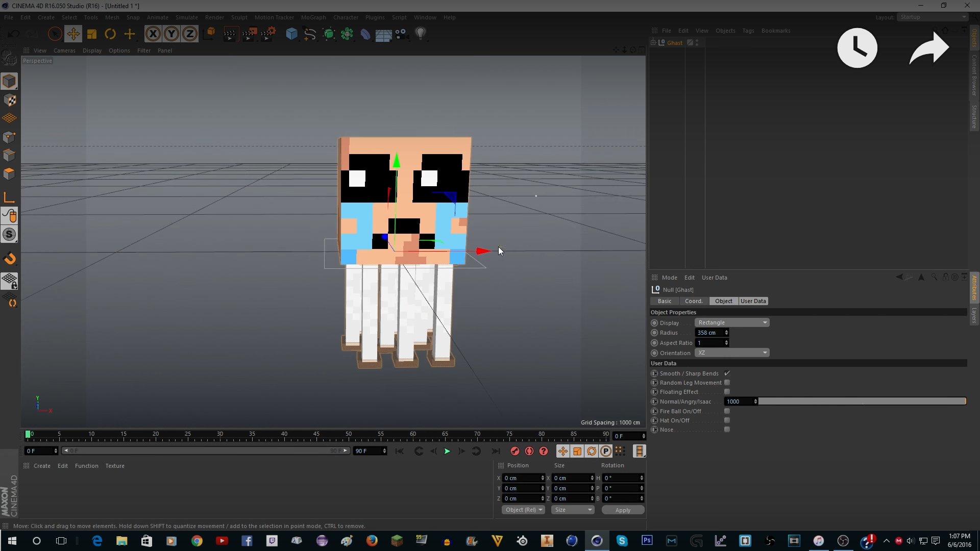Open the material manager Texture menu
This screenshot has width=980, height=551.
[115, 466]
